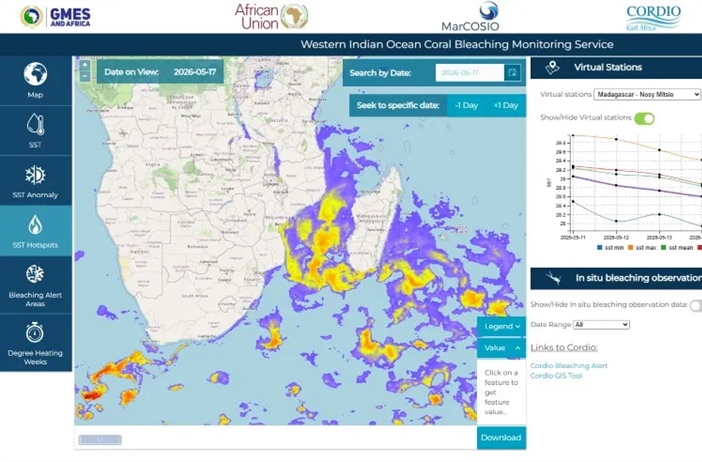Viewport: 702px width, 462px height.
Task: Open Cordio Bleaching Alert link
Action: pos(569,366)
